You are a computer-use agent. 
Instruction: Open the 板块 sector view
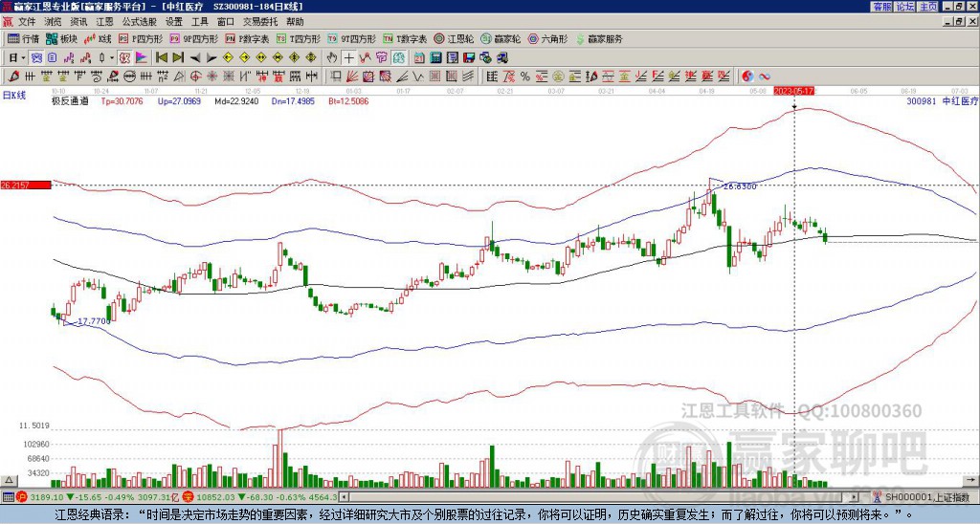[60, 38]
